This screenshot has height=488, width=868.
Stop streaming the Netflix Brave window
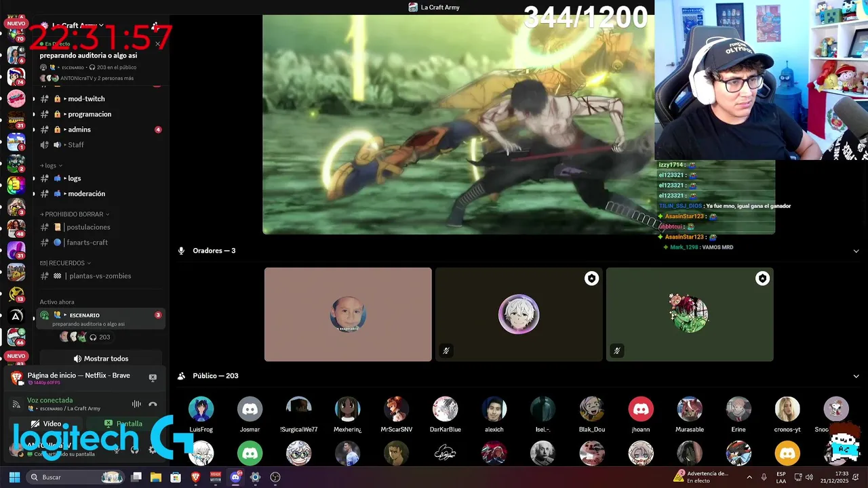pyautogui.click(x=153, y=378)
